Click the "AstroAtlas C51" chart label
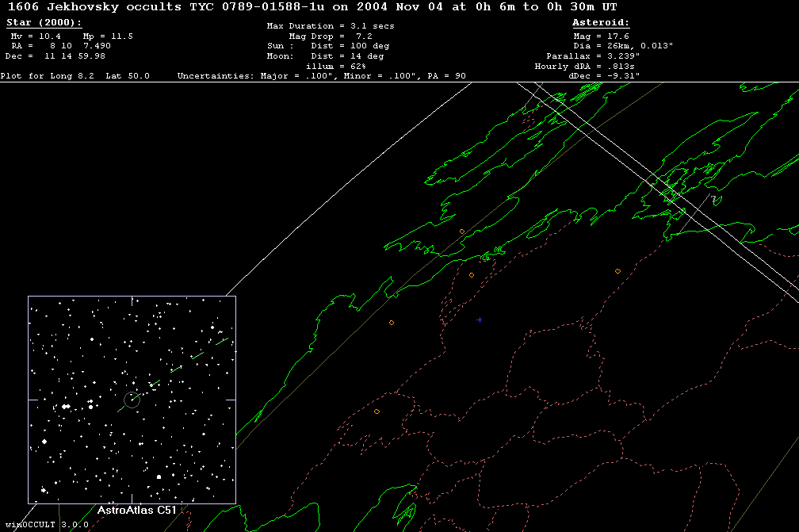Viewport: 799px width, 532px height. [x=136, y=511]
